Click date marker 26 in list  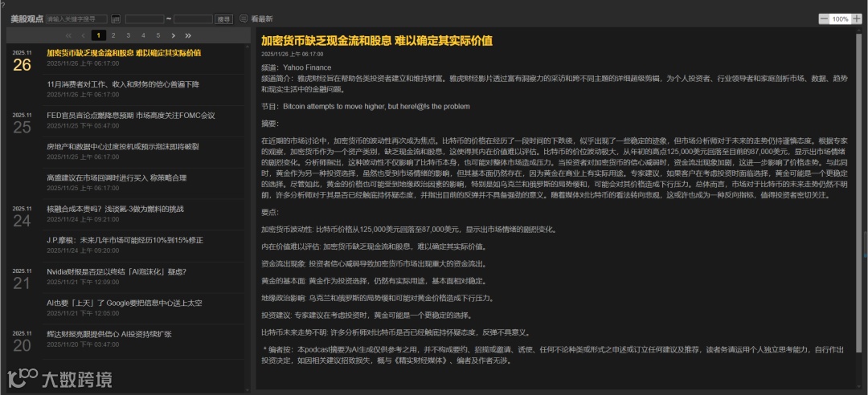tap(23, 65)
